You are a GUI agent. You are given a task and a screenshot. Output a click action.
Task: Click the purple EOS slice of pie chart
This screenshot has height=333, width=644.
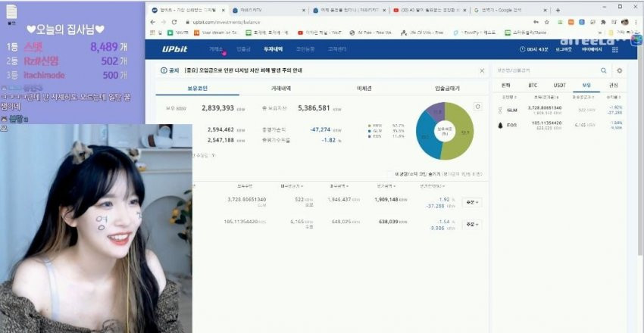tap(435, 111)
